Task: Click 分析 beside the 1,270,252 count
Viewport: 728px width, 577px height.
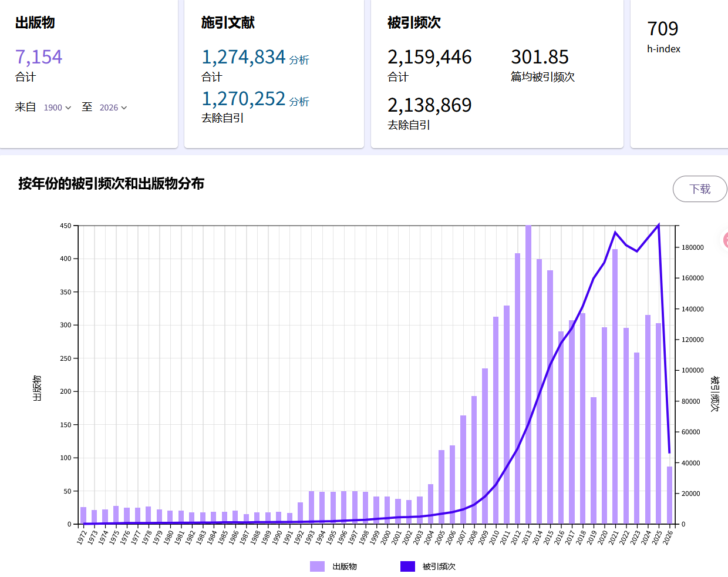Action: (299, 102)
